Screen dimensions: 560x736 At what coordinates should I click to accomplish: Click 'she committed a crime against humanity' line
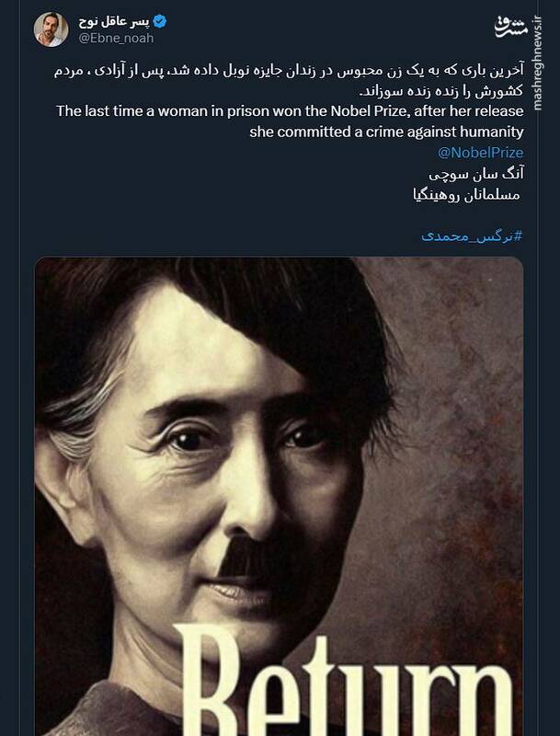tap(386, 132)
